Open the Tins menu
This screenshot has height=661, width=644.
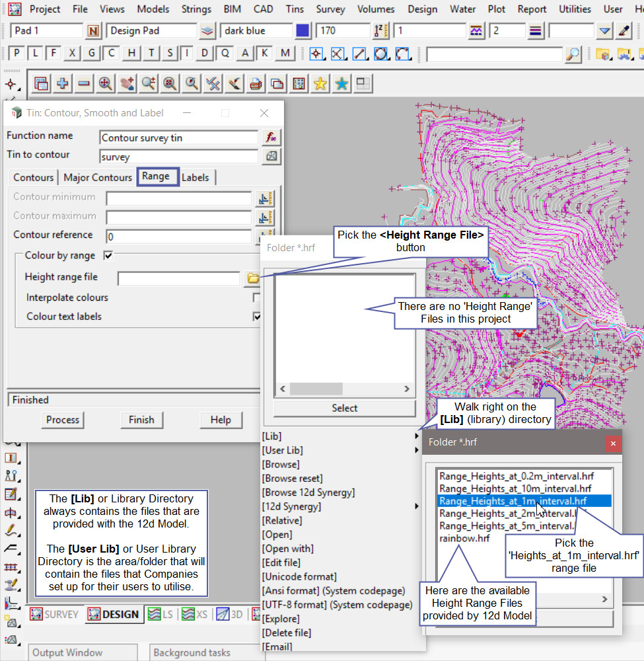tap(295, 9)
